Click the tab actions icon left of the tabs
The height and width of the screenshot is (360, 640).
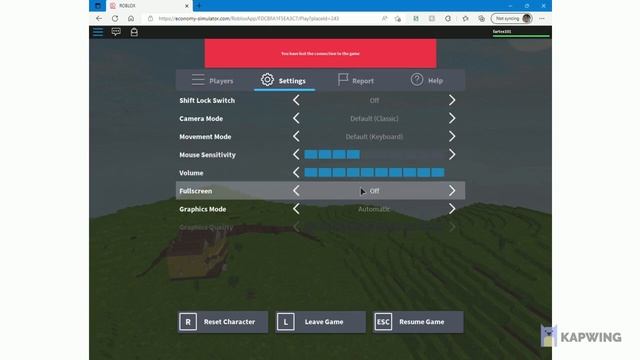(98, 6)
